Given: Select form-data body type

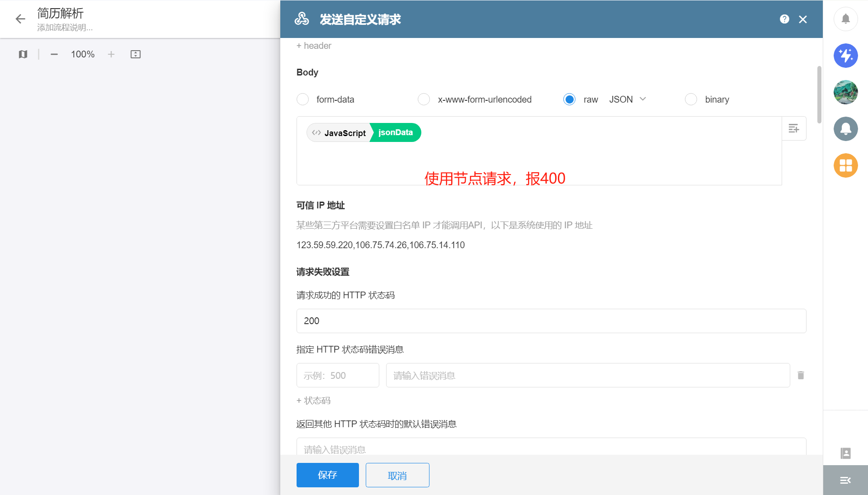Looking at the screenshot, I should tap(303, 99).
